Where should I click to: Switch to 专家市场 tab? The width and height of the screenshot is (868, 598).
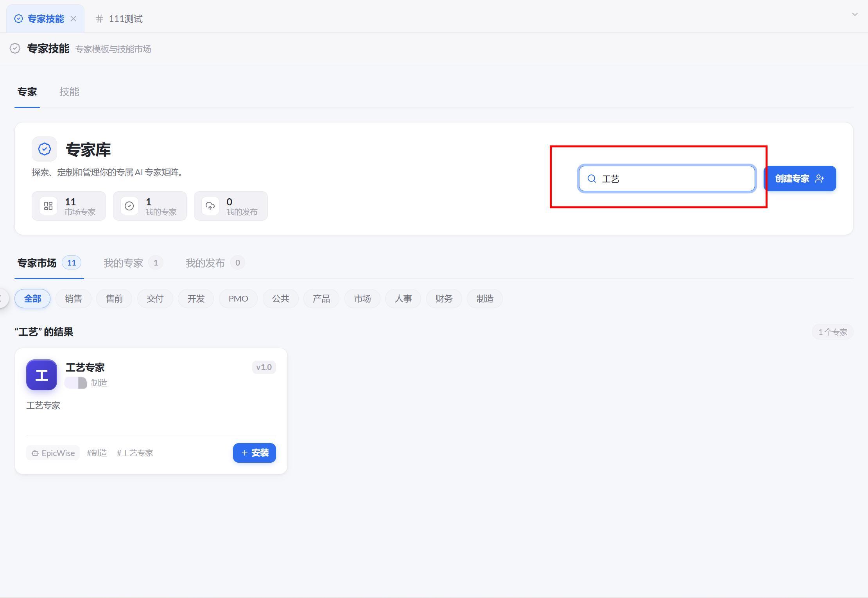[49, 263]
